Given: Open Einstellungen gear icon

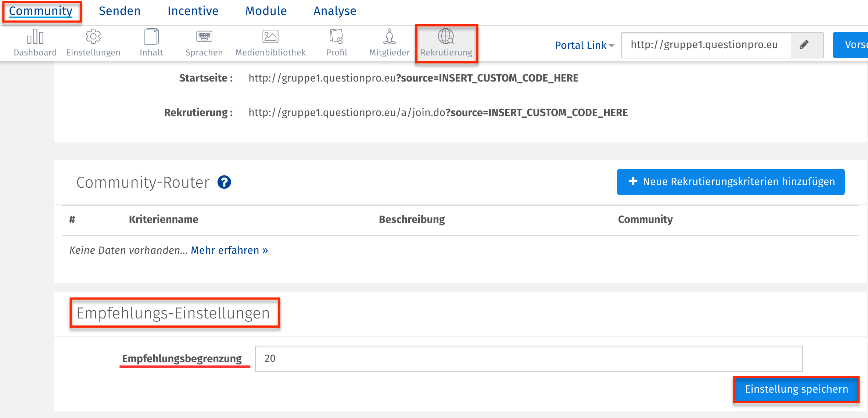Looking at the screenshot, I should point(93,37).
